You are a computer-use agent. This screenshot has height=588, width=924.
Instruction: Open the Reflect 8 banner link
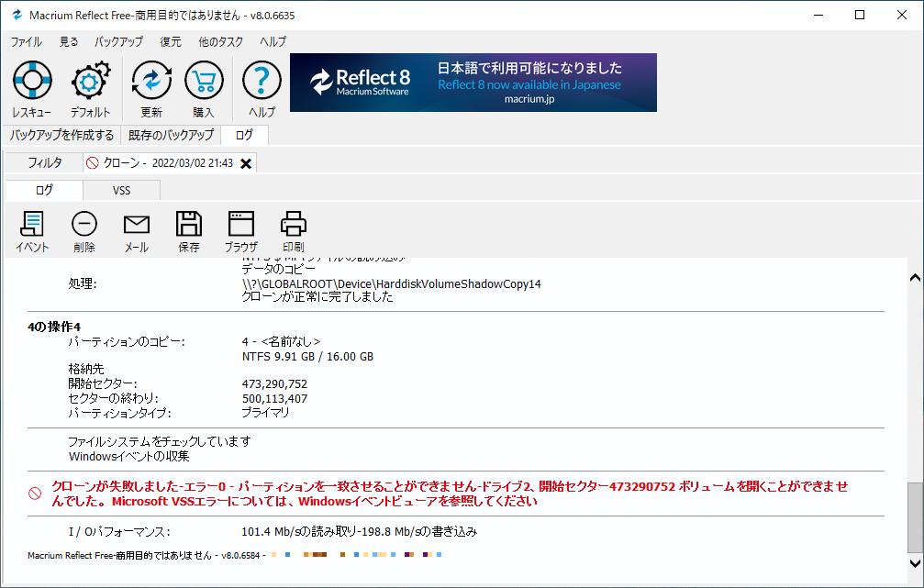[473, 83]
